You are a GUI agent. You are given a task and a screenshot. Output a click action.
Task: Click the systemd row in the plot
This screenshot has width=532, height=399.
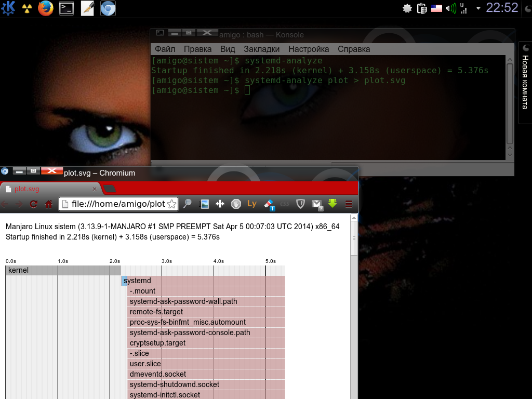pyautogui.click(x=203, y=281)
